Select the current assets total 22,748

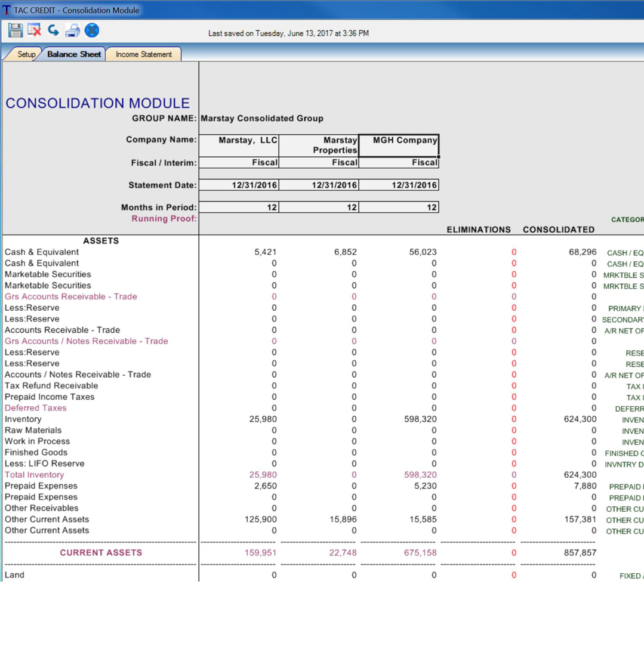(x=343, y=552)
